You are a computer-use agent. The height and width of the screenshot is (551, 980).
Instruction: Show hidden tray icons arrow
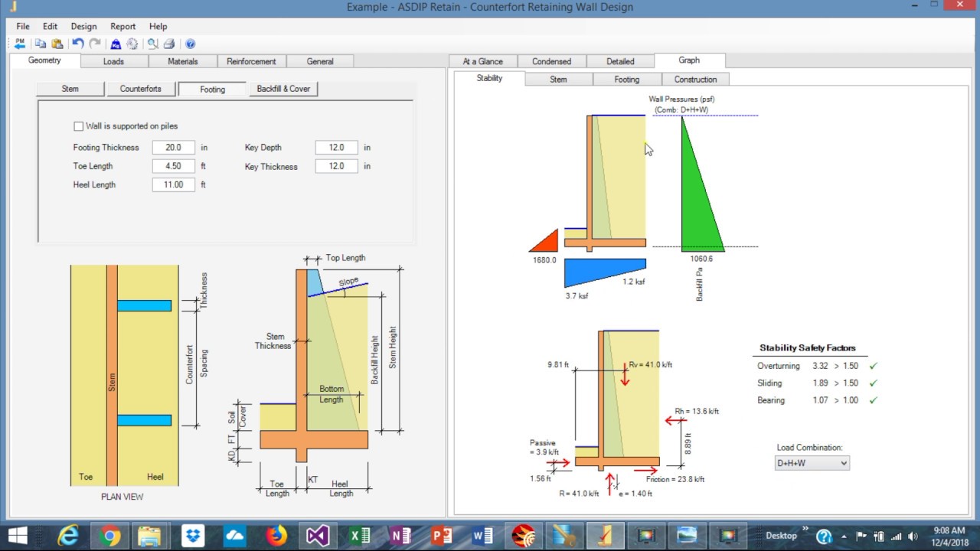click(x=844, y=536)
